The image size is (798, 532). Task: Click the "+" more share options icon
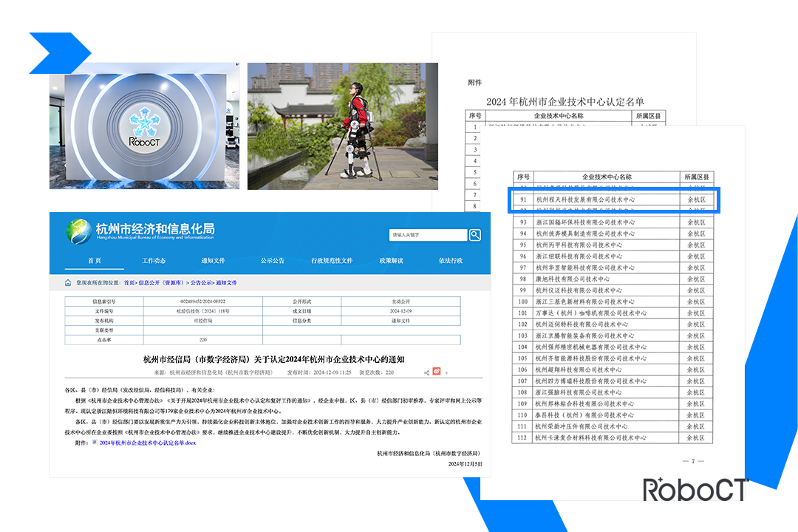(446, 371)
